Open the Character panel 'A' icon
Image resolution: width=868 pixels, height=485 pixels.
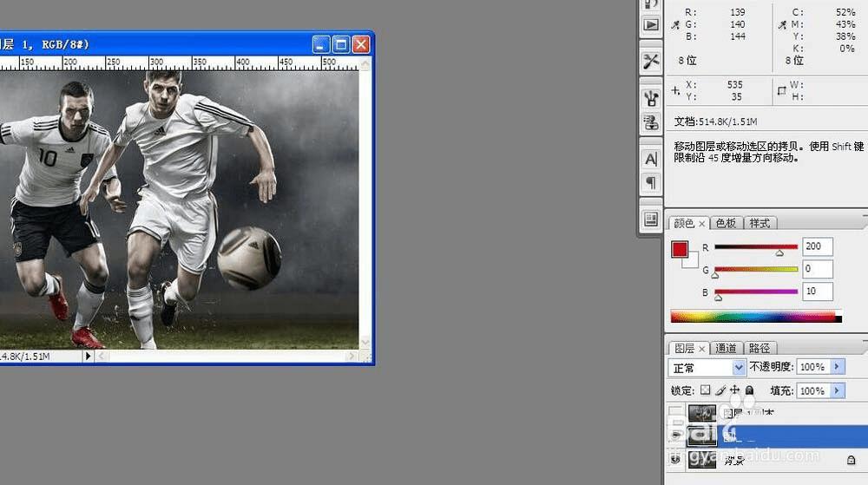tap(651, 160)
